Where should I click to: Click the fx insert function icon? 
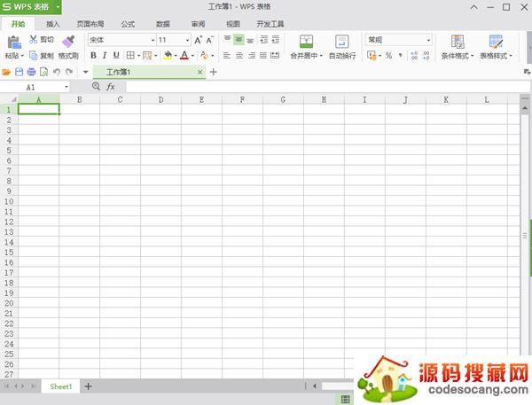click(x=111, y=87)
